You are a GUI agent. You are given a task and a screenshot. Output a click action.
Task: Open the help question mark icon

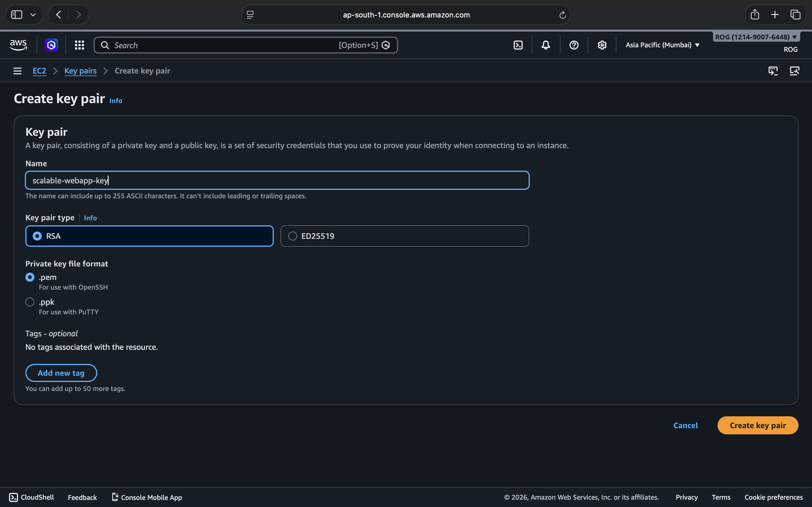pyautogui.click(x=574, y=45)
